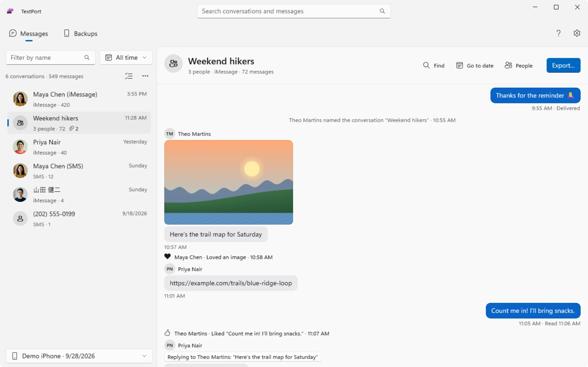Open the All time date range dropdown

[126, 57]
